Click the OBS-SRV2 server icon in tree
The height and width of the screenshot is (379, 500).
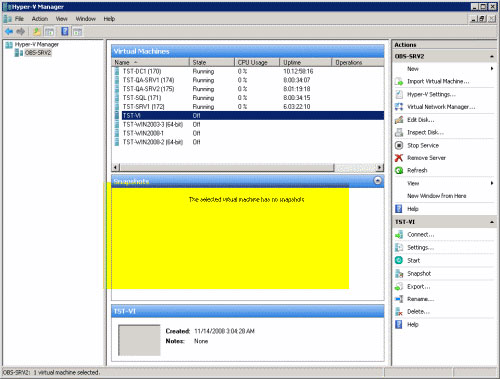tap(19, 53)
